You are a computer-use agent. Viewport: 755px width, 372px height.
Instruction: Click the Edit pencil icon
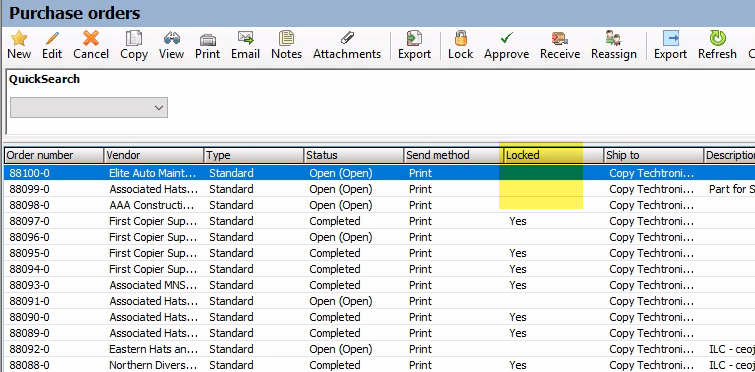click(x=52, y=38)
